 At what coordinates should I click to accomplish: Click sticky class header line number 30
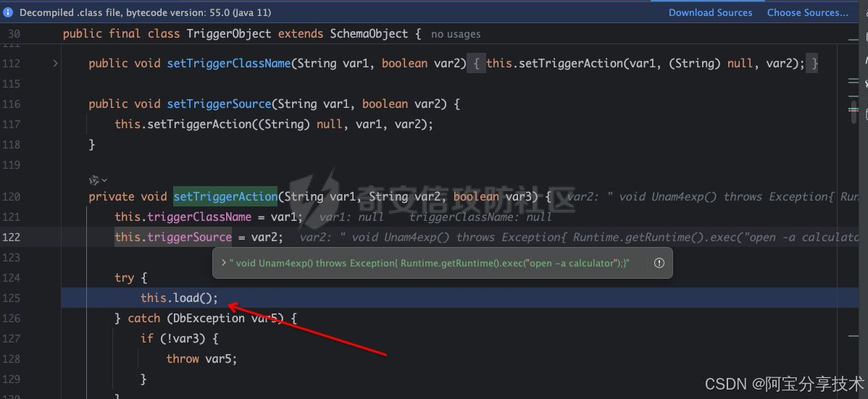click(x=14, y=34)
